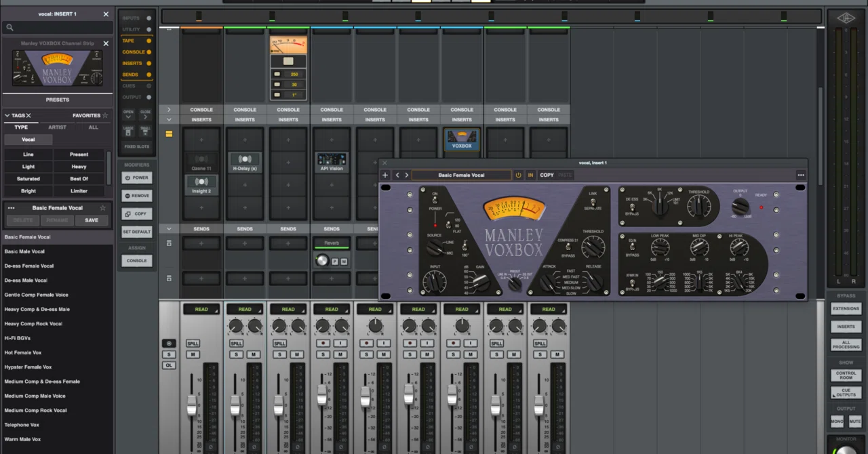Toggle the IN button in plugin toolbar
Screen dimensions: 868x454
click(530, 175)
